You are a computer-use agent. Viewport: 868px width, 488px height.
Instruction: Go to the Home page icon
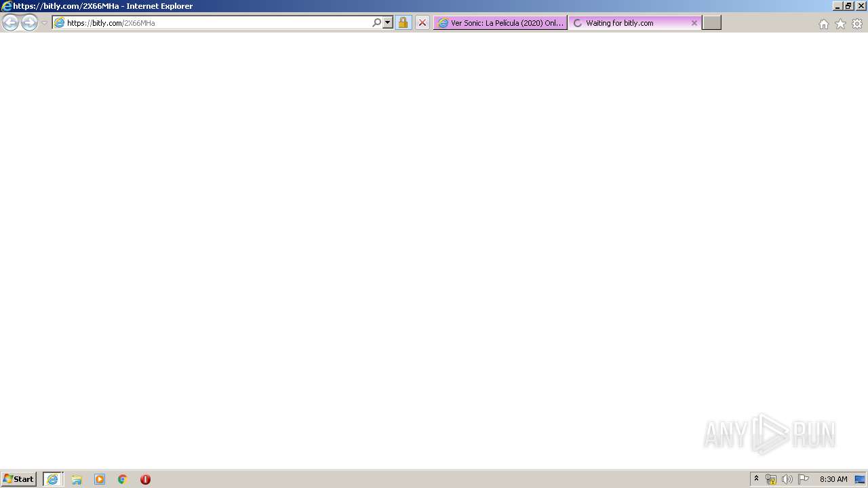pos(823,24)
